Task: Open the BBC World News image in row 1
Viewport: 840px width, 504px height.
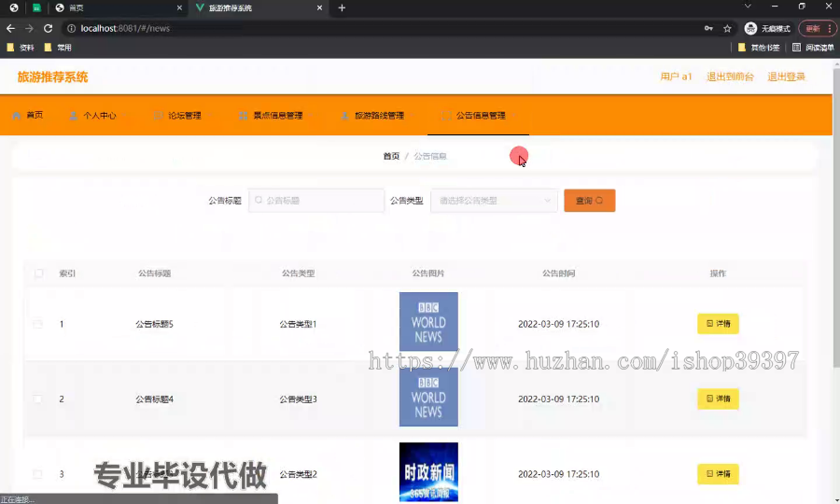Action: coord(428,321)
